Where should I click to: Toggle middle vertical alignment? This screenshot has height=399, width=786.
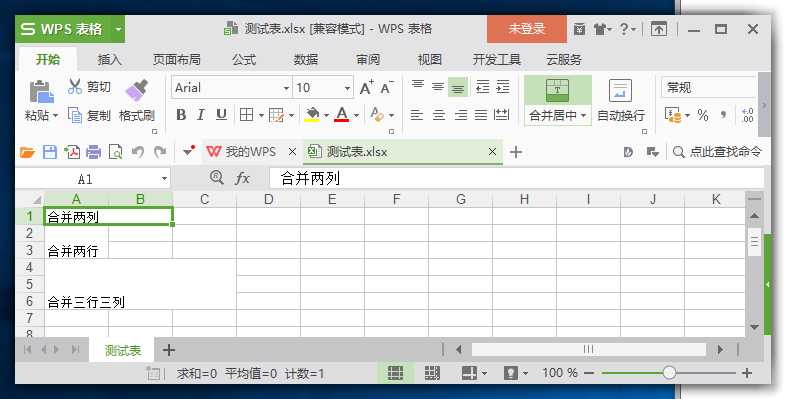pos(438,87)
